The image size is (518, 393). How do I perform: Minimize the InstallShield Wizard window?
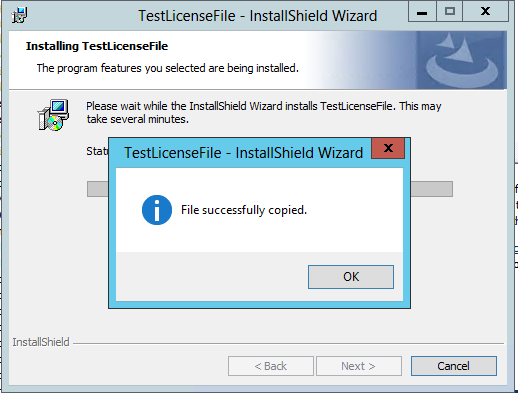[422, 12]
